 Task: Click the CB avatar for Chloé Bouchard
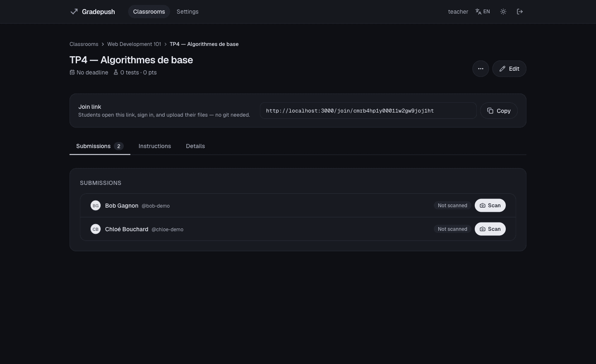(x=96, y=229)
